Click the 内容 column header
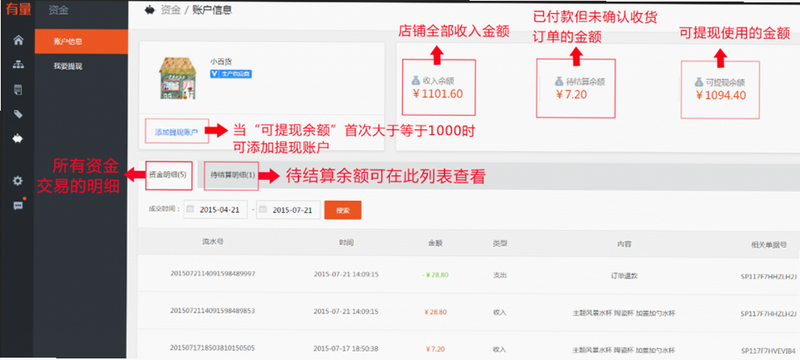This screenshot has width=800, height=360. point(624,244)
